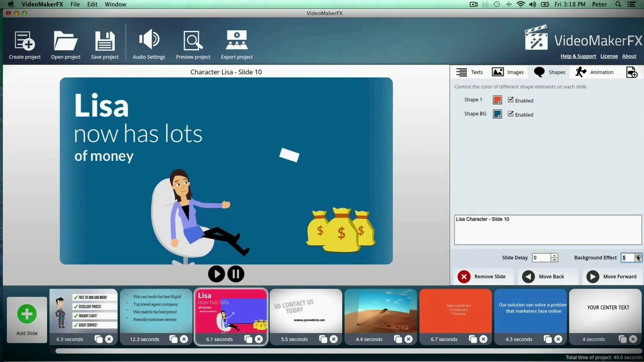This screenshot has width=644, height=362.
Task: Open Shape 1 red color swatch
Action: coord(497,100)
